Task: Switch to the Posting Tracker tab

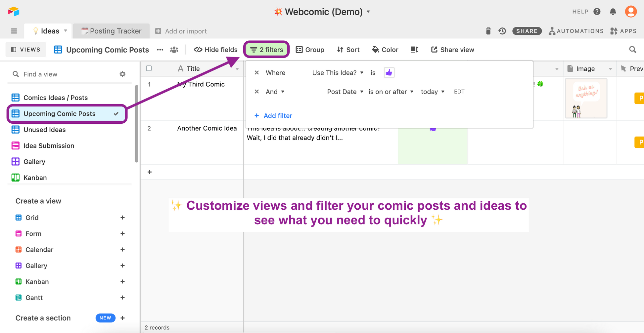Action: 112,31
